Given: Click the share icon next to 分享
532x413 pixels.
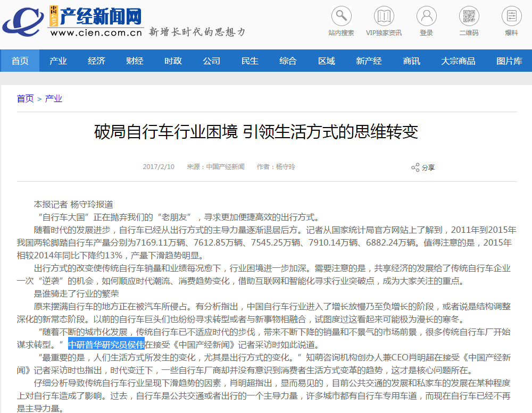Looking at the screenshot, I should (x=415, y=167).
